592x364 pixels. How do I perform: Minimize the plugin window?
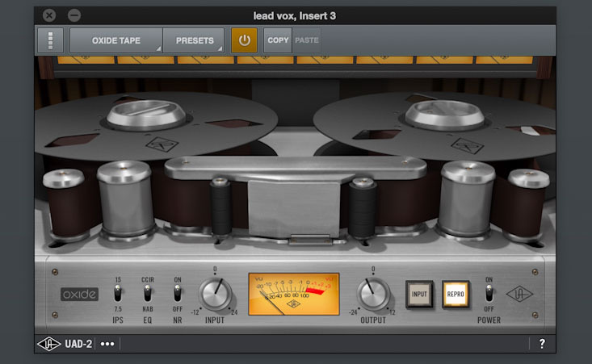tap(74, 15)
